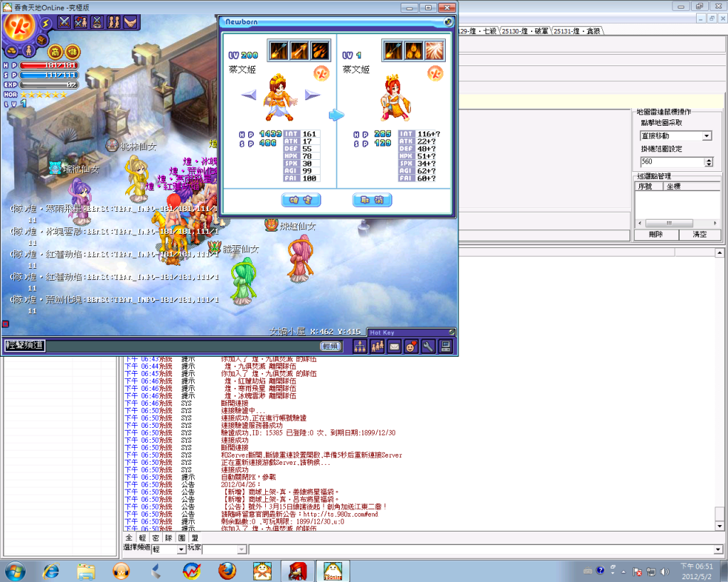Open the wrench settings icon in game bar
The height and width of the screenshot is (582, 728).
coord(428,347)
